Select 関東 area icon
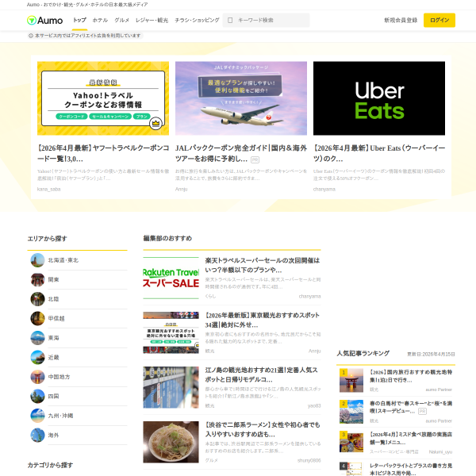 tap(37, 280)
